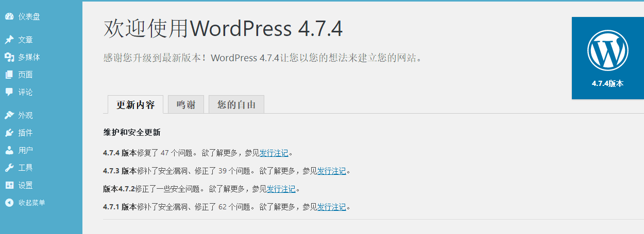Go to the 插件 menu item
The height and width of the screenshot is (234, 644).
pos(41,133)
